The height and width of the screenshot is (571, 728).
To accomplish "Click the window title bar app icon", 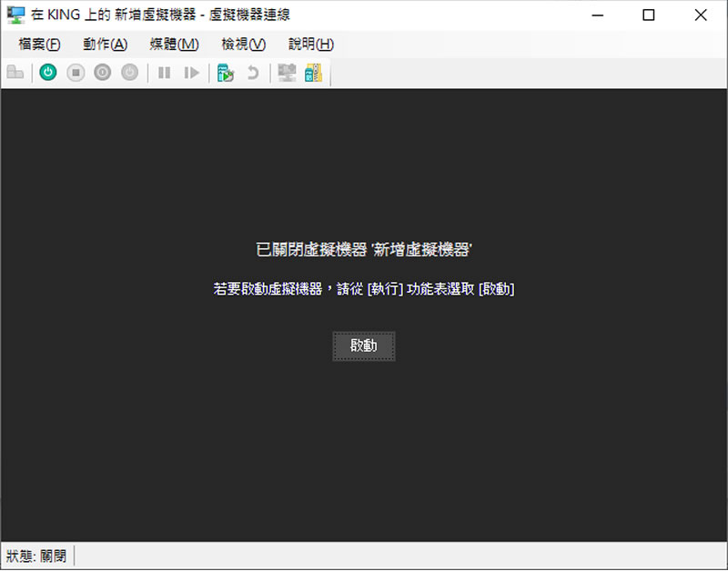I will (x=15, y=15).
